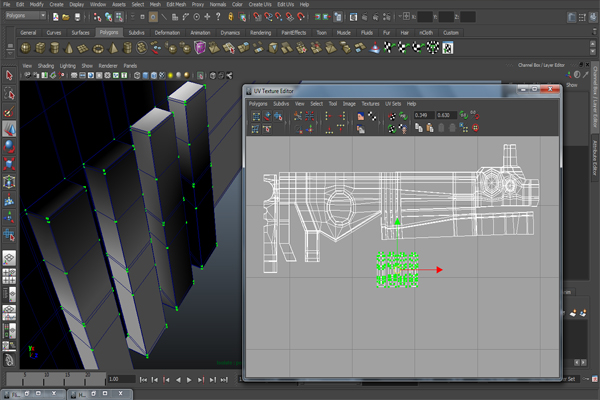The width and height of the screenshot is (600, 400).
Task: Toggle checkered tile display in UV editor
Action: pos(372,116)
